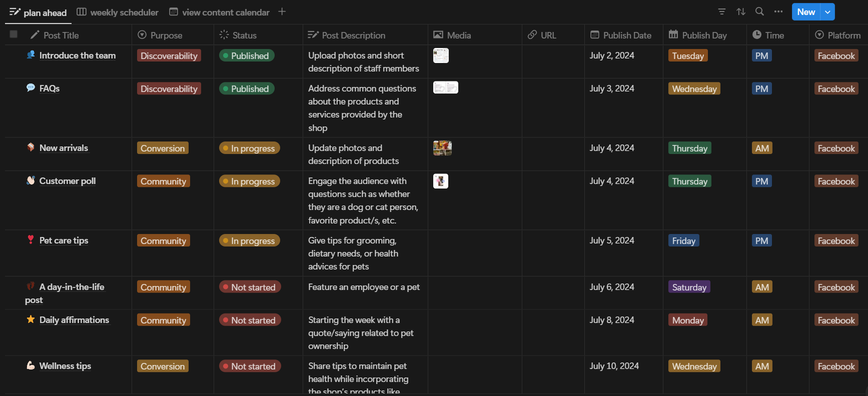
Task: Switch to the weekly scheduler tab
Action: pos(118,12)
